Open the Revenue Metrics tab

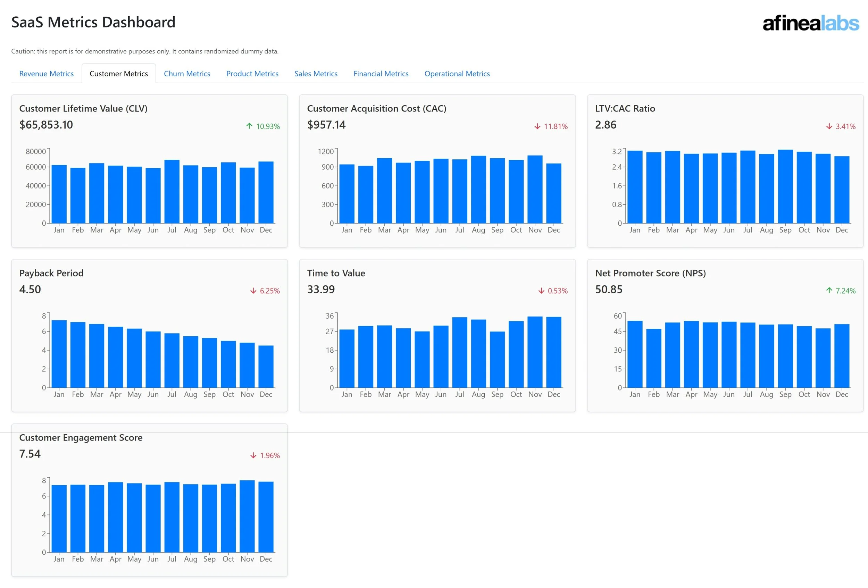tap(46, 74)
